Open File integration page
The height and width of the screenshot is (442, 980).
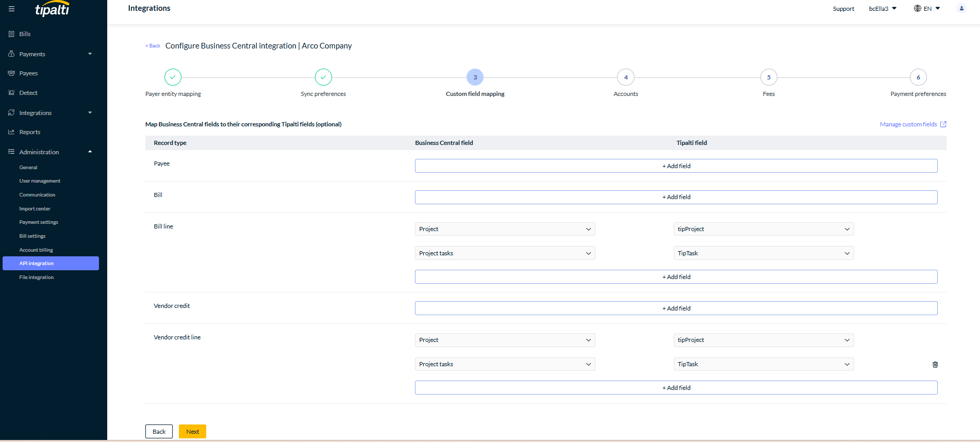coord(37,277)
